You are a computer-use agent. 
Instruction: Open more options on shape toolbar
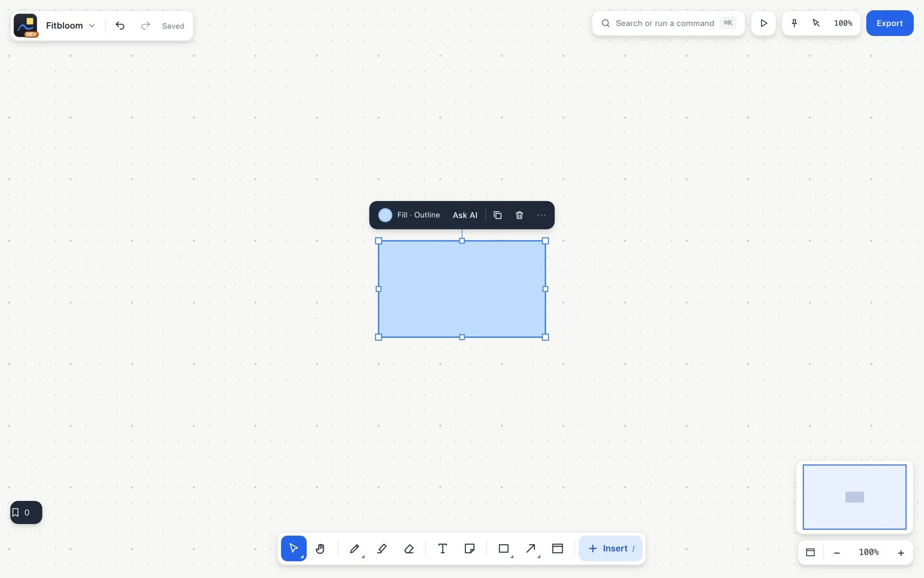tap(541, 215)
